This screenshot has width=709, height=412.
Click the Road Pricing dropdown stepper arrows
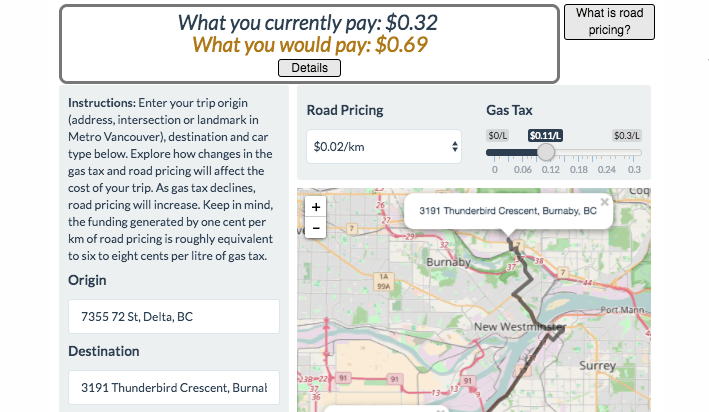pos(454,147)
